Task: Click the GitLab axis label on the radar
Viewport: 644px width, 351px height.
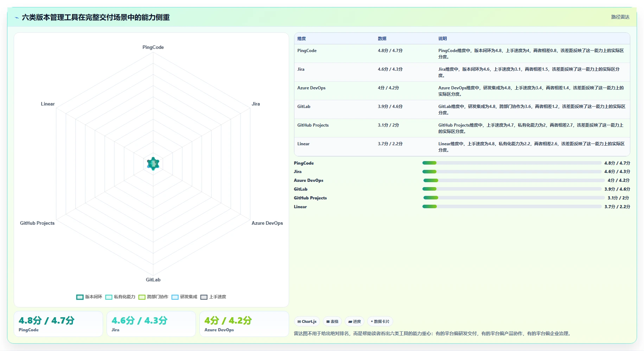Action: point(153,280)
